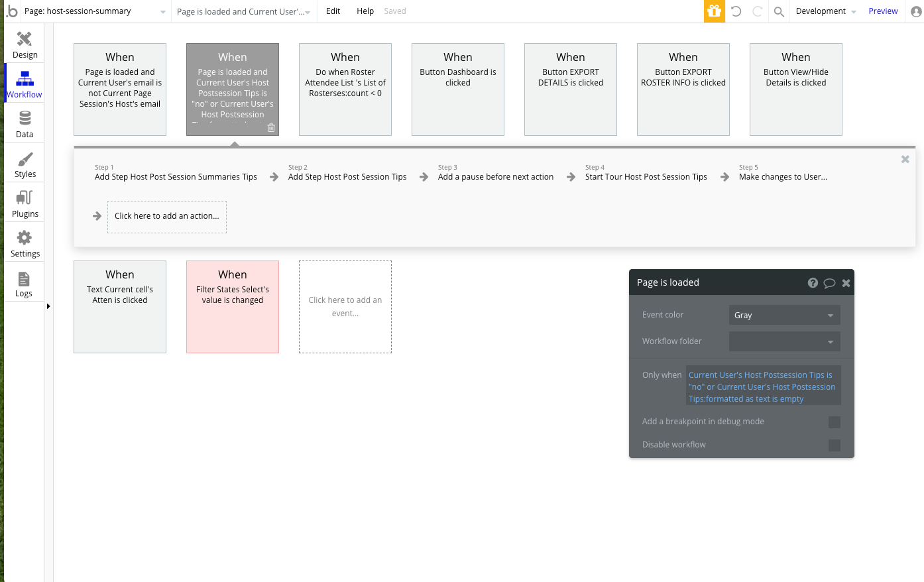Image resolution: width=924 pixels, height=582 pixels.
Task: Switch to the Design tab icon
Action: [25, 44]
